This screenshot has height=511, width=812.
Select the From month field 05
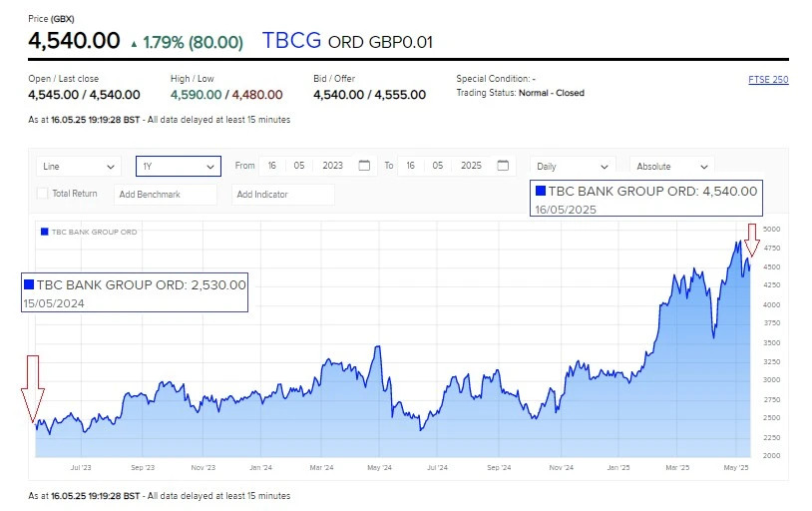point(299,166)
